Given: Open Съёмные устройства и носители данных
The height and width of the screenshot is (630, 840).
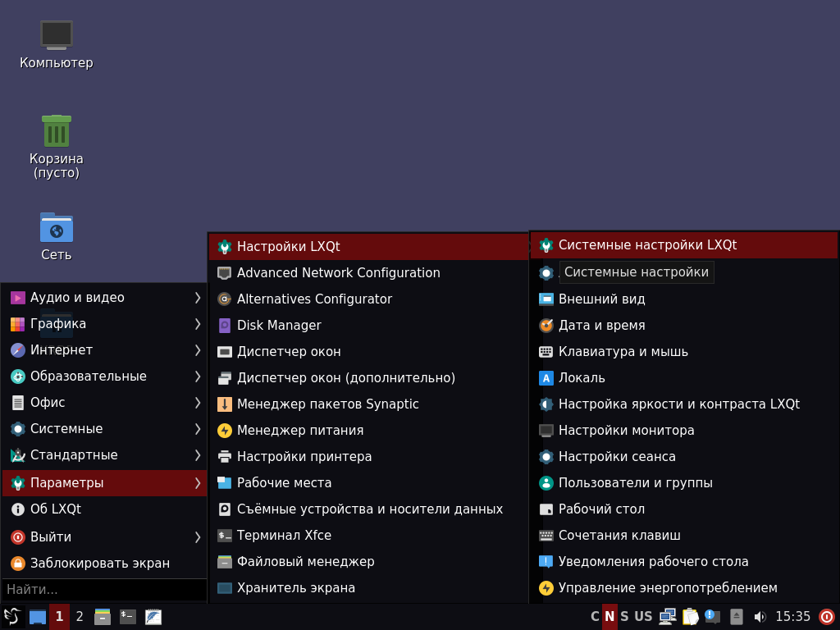Looking at the screenshot, I should [368, 509].
